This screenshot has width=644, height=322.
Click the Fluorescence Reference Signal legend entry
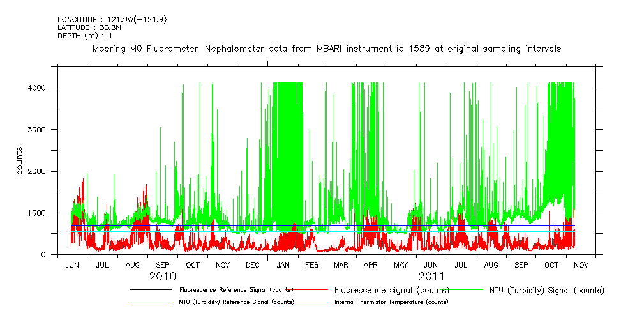click(x=236, y=290)
